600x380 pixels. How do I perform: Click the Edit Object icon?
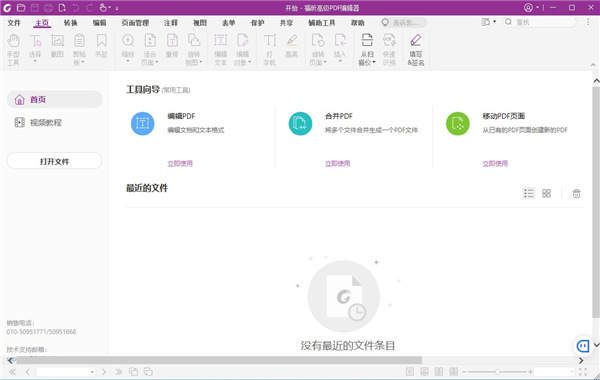click(243, 41)
